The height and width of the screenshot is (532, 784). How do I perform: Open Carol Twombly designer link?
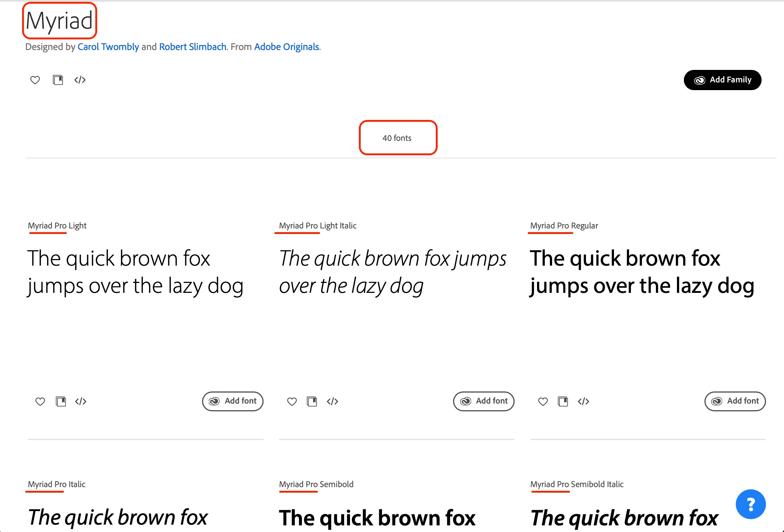(x=108, y=47)
